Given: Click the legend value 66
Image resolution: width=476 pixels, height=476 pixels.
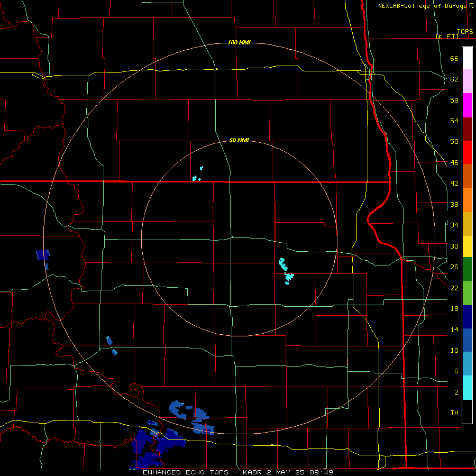Looking at the screenshot, I should point(454,59).
